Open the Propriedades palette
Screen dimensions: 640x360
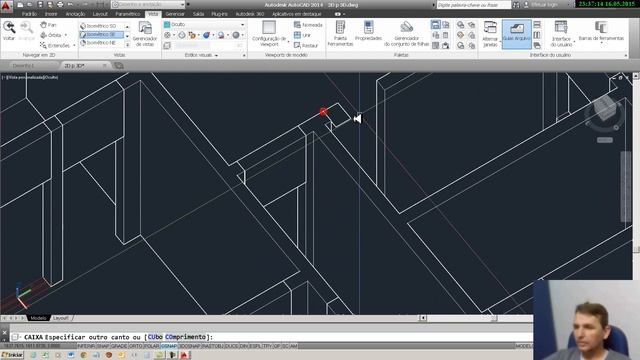point(368,31)
